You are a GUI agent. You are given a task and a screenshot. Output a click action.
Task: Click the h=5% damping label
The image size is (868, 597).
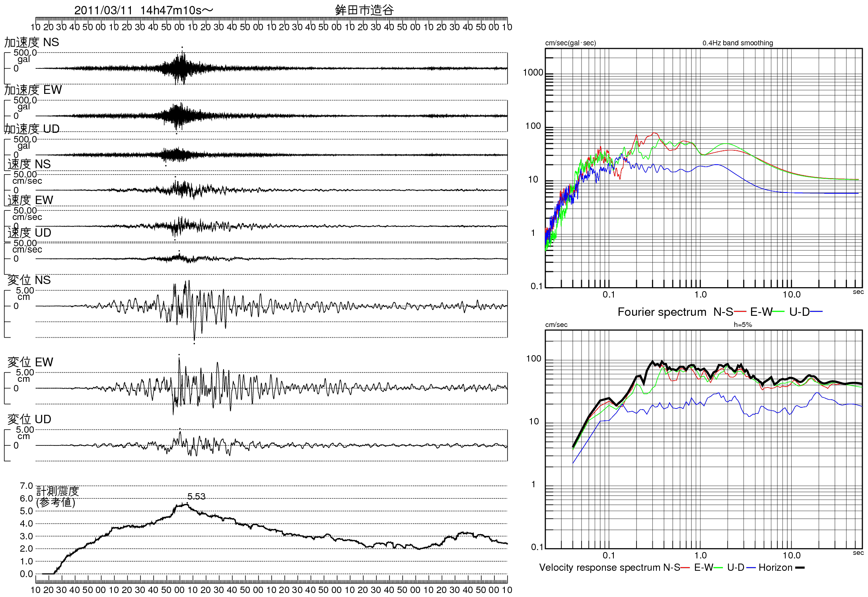(743, 325)
